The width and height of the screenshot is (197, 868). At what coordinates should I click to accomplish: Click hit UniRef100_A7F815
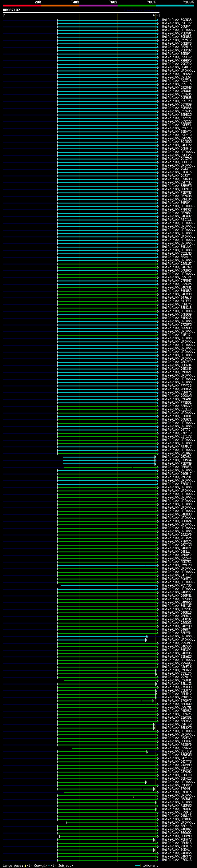click(x=177, y=792)
